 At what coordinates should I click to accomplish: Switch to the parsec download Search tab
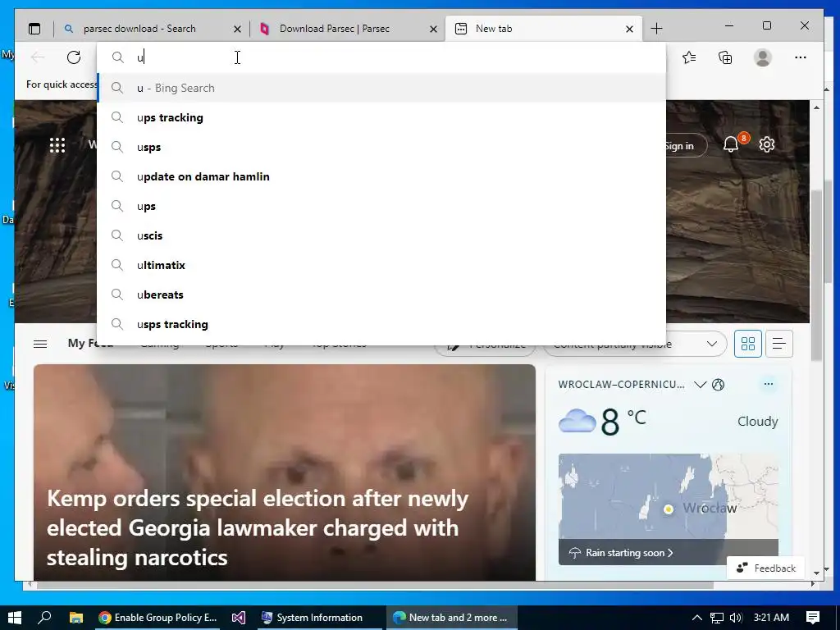click(152, 29)
